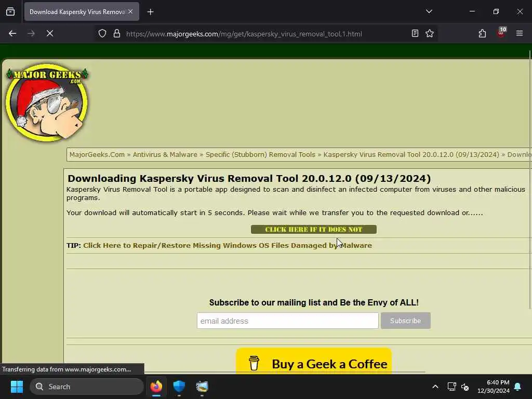The height and width of the screenshot is (399, 532).
Task: Open the clock showing 6:40 PM
Action: click(494, 387)
